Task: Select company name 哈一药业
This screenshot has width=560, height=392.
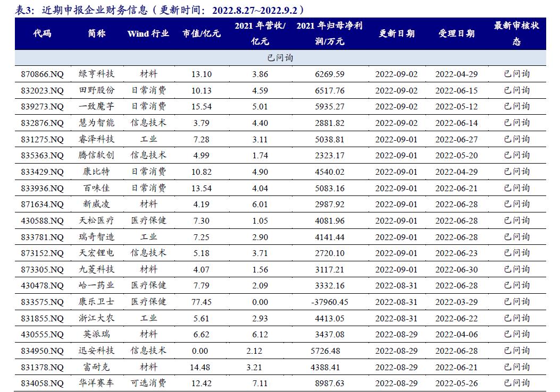Action: [96, 285]
